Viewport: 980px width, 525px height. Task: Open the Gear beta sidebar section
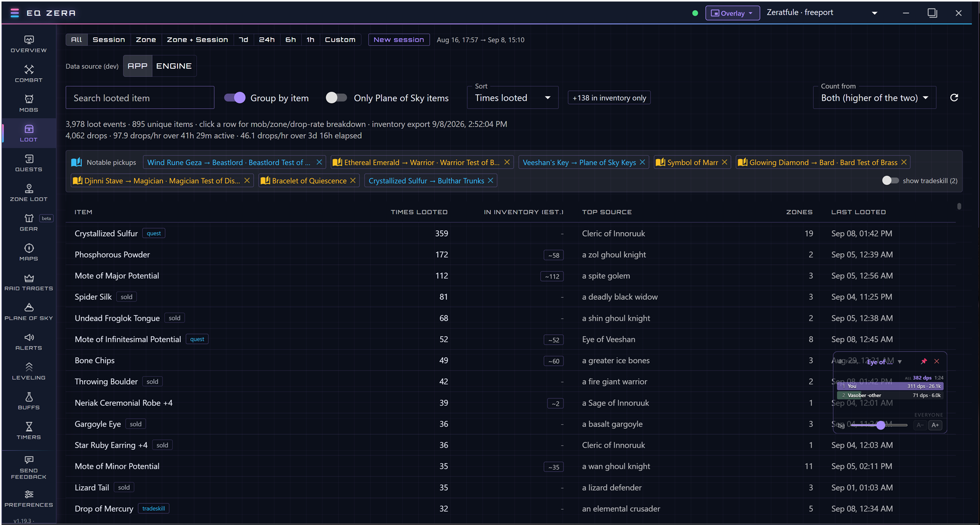tap(29, 222)
